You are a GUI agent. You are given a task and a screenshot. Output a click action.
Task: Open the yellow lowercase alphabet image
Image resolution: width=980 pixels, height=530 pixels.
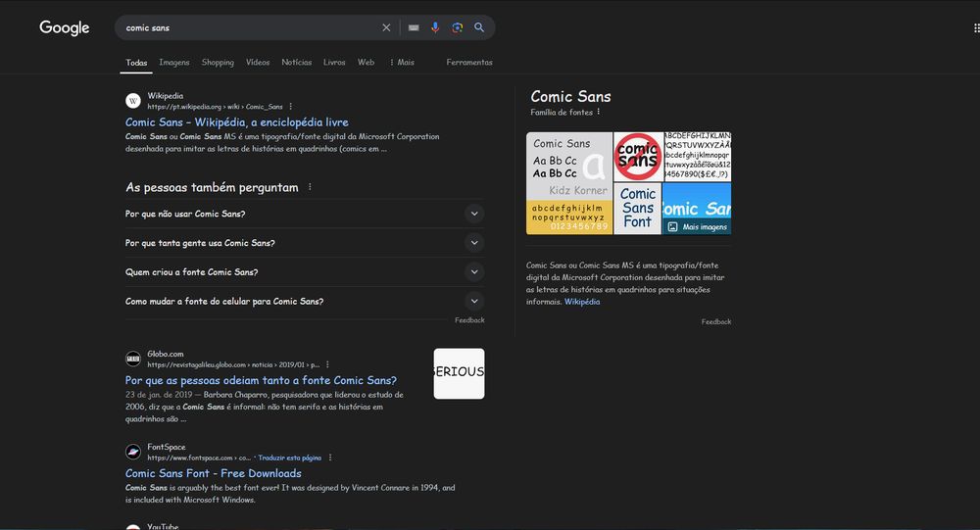[x=569, y=217]
